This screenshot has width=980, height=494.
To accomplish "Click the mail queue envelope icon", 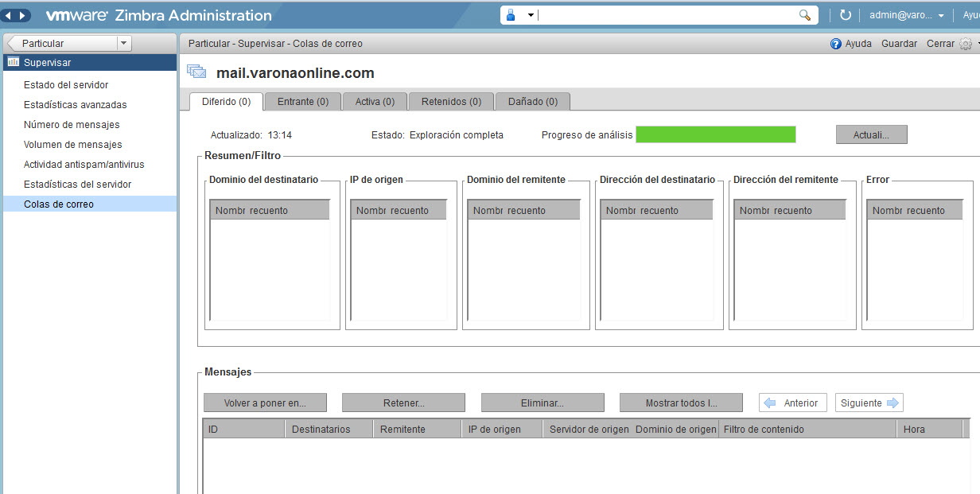I will coord(196,71).
